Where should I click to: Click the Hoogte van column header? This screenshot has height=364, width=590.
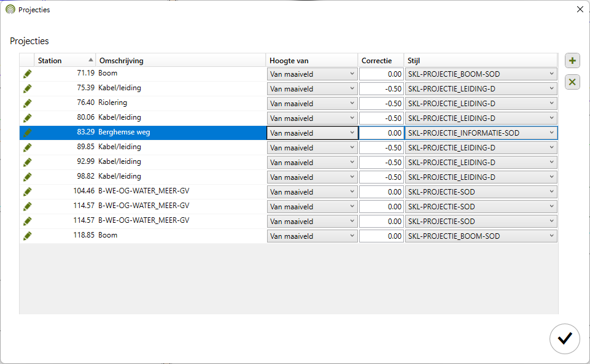tap(312, 61)
